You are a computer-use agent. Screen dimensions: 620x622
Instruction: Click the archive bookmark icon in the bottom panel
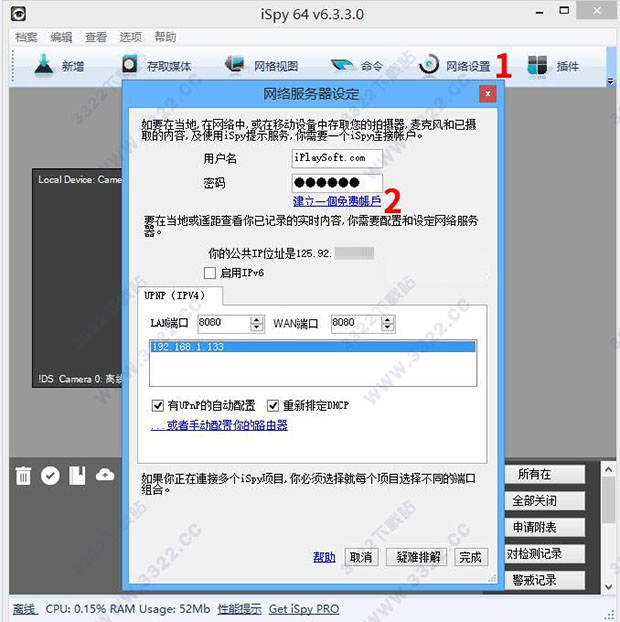(77, 475)
